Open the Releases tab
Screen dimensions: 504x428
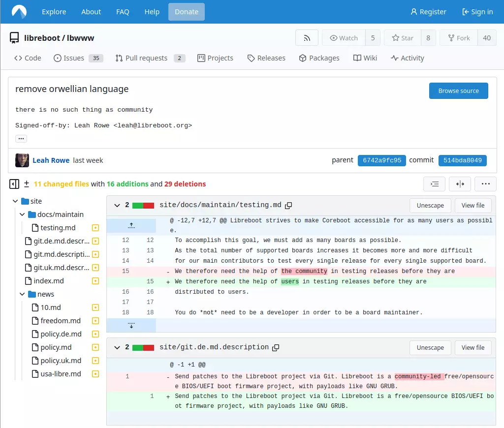tap(266, 58)
